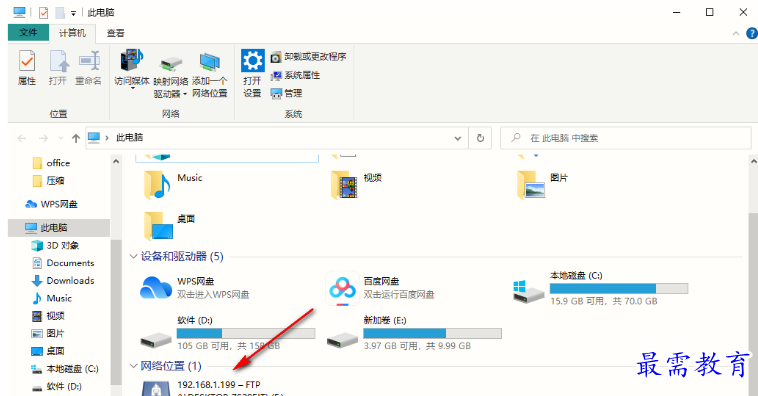Select the 压缩 folder in navigation pane
The width and height of the screenshot is (758, 396).
click(x=48, y=181)
